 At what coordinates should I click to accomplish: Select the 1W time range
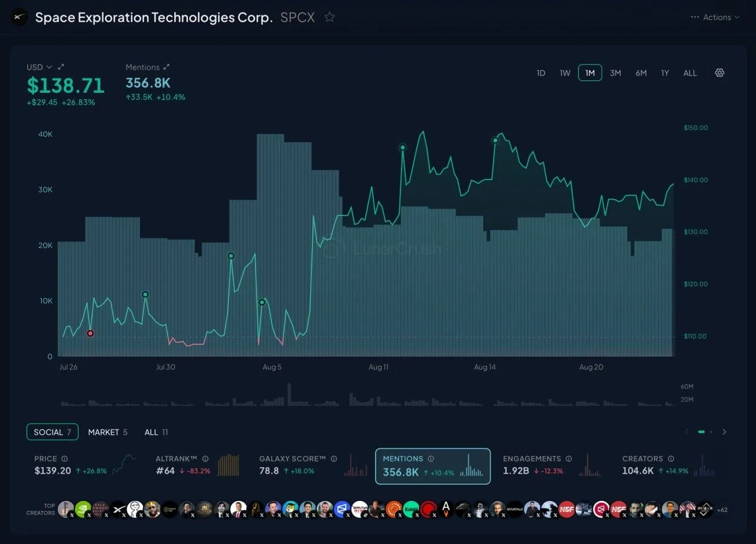click(x=565, y=73)
